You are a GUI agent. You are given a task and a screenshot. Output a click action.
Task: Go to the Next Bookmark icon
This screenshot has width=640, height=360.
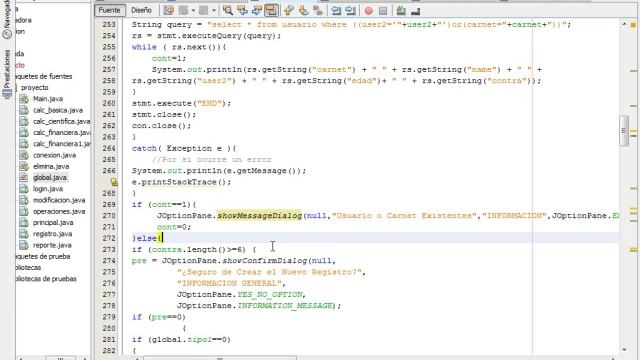(x=303, y=11)
